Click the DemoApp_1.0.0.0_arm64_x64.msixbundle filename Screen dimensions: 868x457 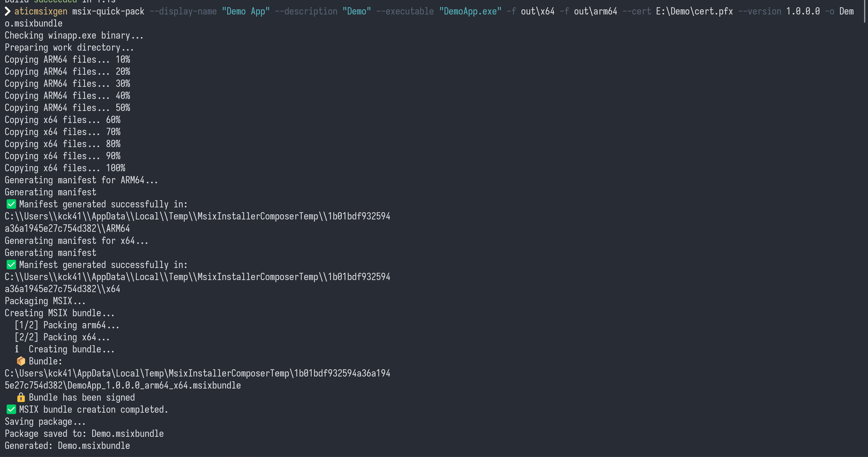[154, 386]
